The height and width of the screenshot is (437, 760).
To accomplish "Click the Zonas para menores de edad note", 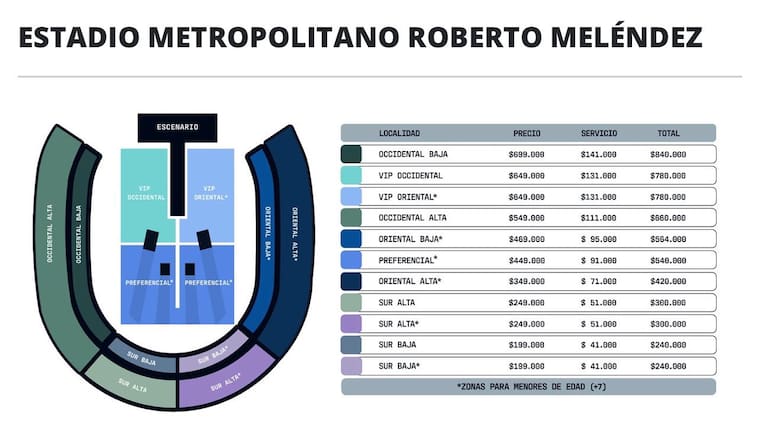I will [x=528, y=386].
